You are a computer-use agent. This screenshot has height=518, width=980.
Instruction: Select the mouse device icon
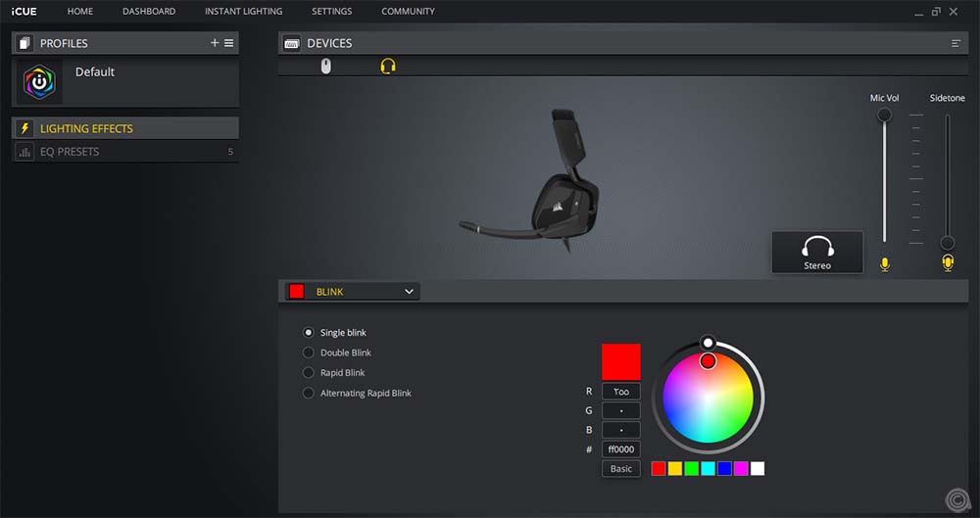pyautogui.click(x=326, y=66)
